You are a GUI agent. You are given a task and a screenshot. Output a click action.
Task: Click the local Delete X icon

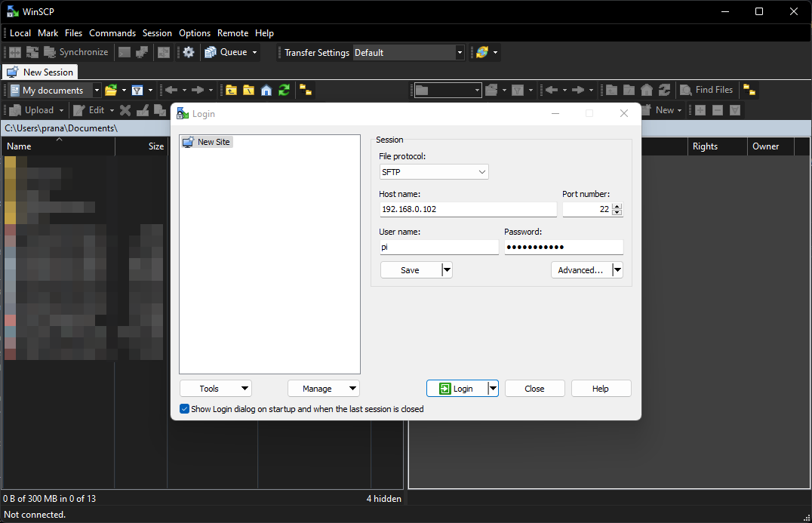[125, 110]
